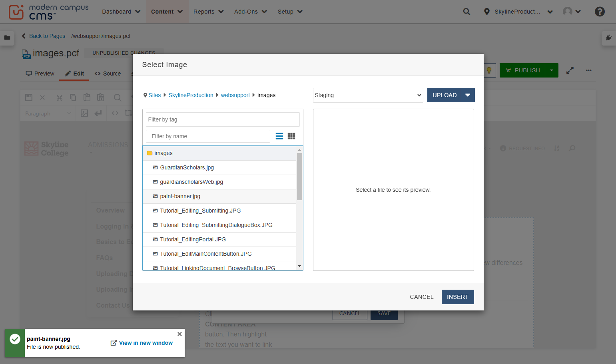Viewport: 616px width, 364px height.
Task: Select Tutorial_EditingPortal.JPG file
Action: [219, 239]
